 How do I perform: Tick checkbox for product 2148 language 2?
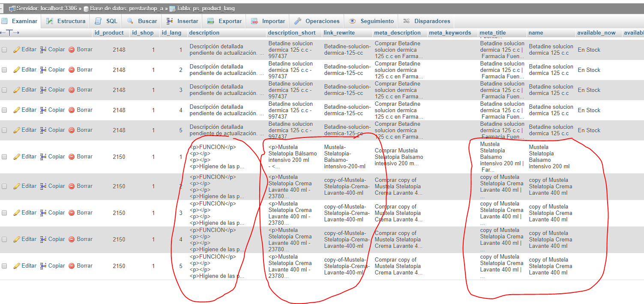click(4, 70)
